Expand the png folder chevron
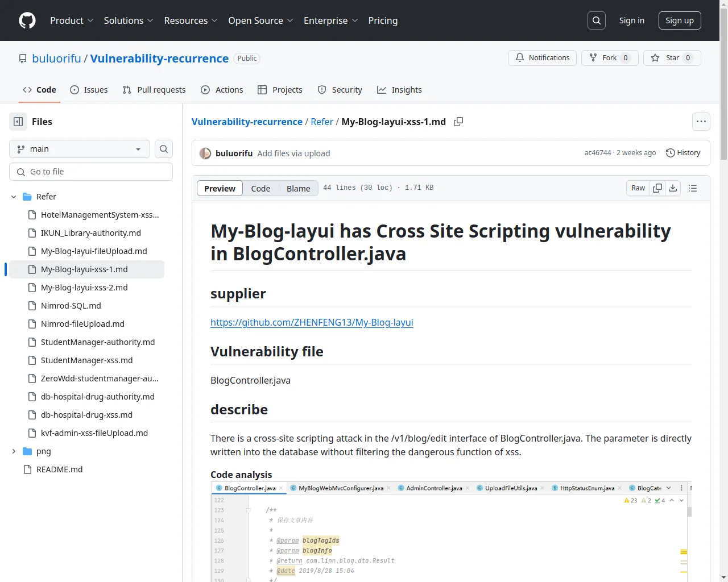The image size is (728, 582). pyautogui.click(x=14, y=451)
